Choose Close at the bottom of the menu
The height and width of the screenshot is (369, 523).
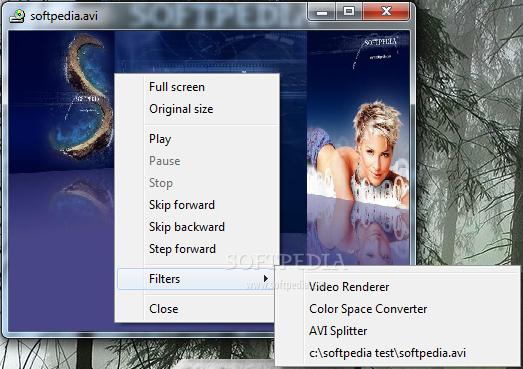point(197,309)
